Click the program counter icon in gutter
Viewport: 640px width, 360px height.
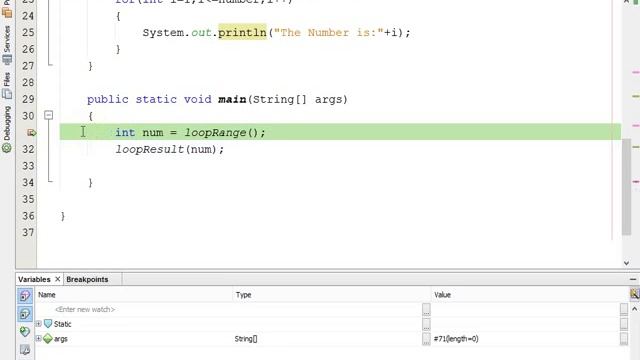coord(31,133)
